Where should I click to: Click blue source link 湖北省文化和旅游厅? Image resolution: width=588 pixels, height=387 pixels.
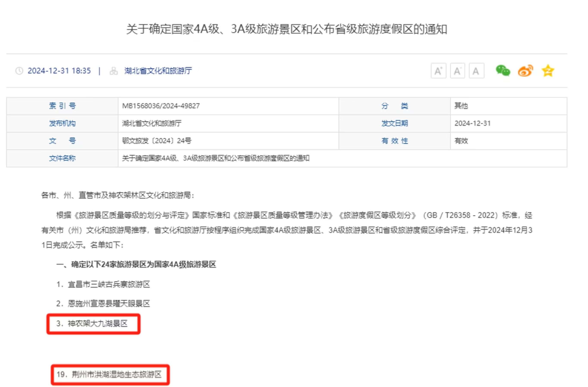pos(158,71)
